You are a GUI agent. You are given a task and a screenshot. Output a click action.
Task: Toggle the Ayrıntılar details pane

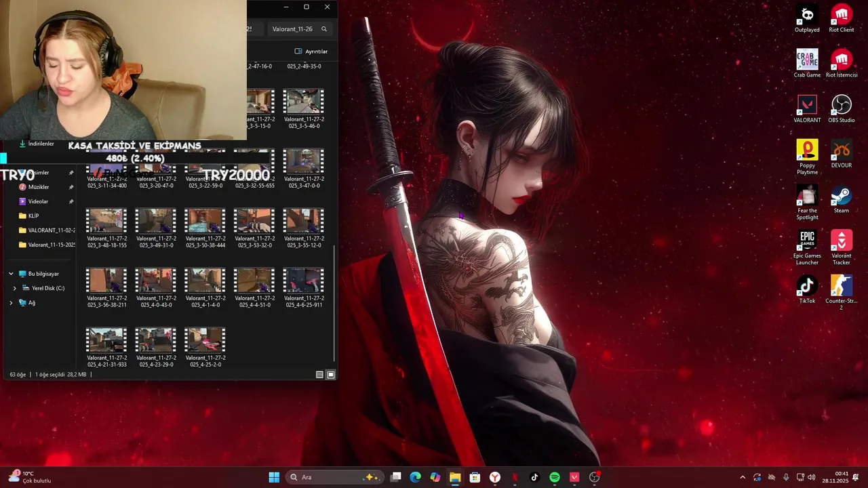(x=311, y=52)
